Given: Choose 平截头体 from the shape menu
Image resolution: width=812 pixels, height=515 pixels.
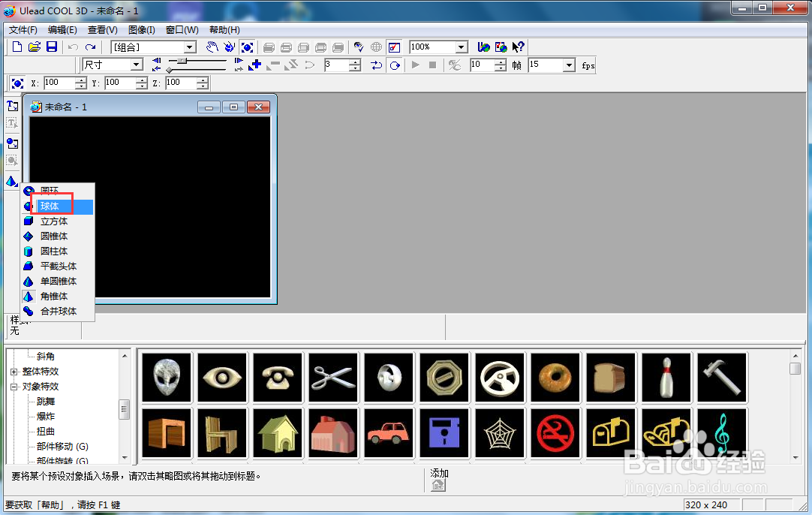Looking at the screenshot, I should (x=58, y=267).
